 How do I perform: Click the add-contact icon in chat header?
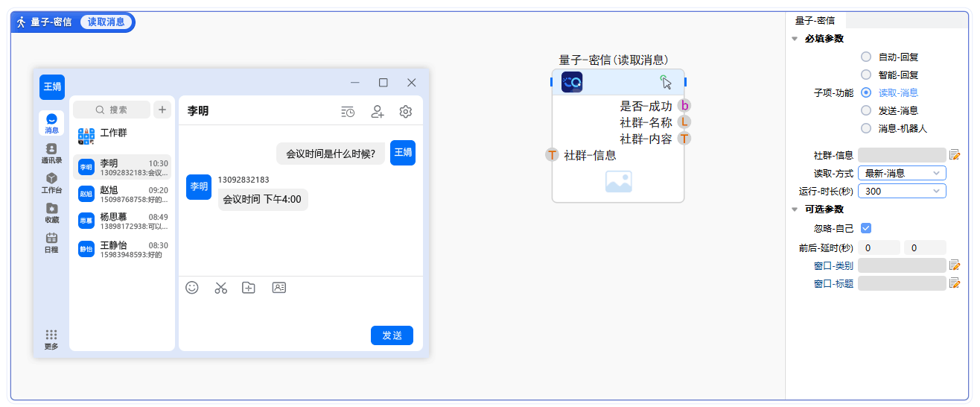pos(378,112)
